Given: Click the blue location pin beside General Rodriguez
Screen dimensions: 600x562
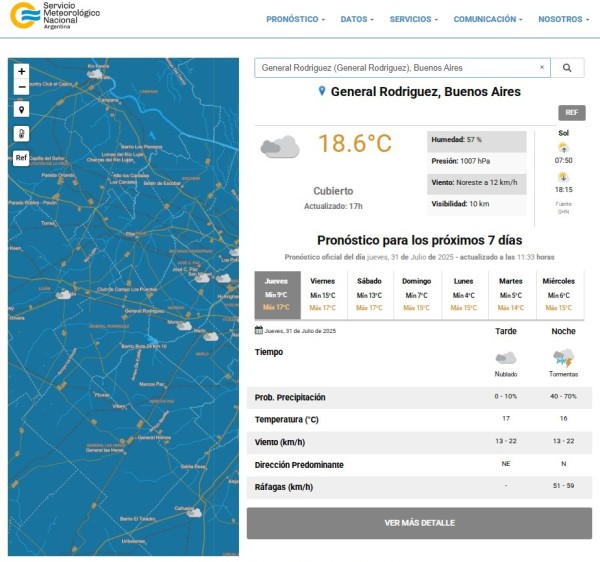Looking at the screenshot, I should coord(322,91).
